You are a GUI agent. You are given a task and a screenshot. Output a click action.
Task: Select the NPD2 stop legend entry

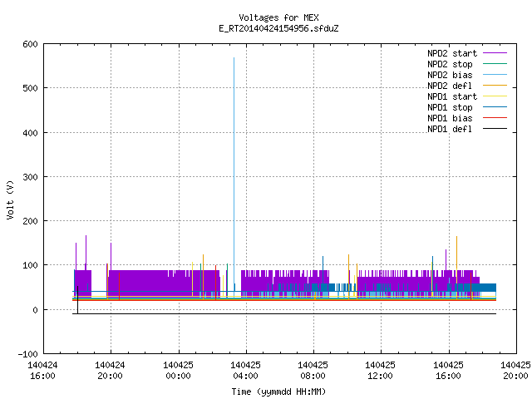(450, 64)
